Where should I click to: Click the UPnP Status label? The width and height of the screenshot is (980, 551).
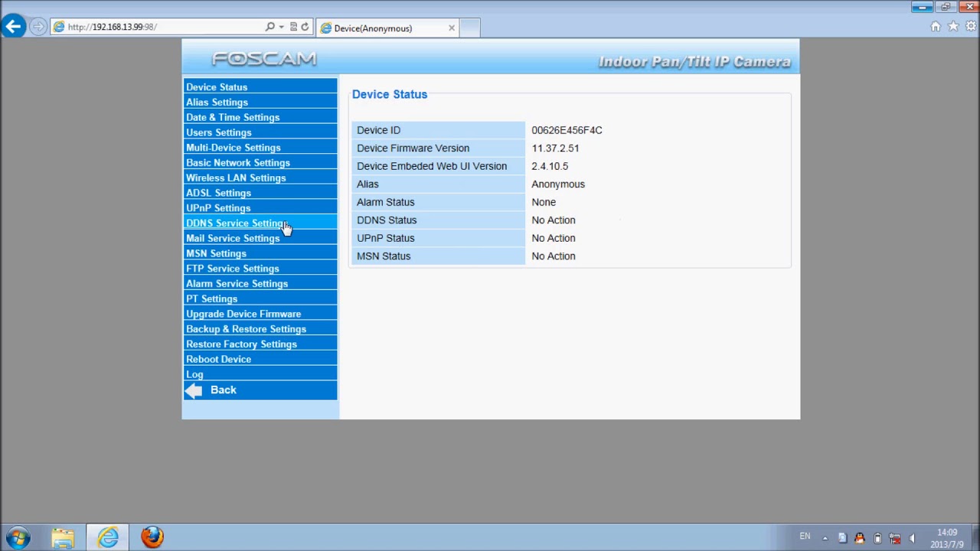(385, 238)
